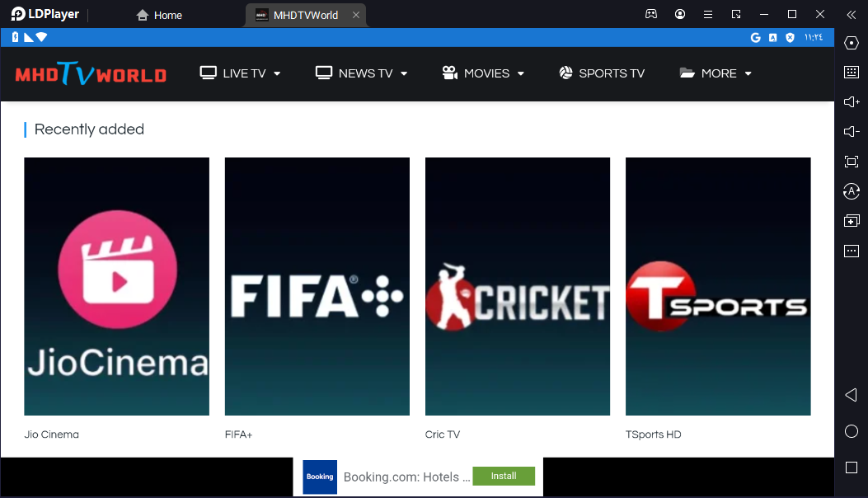Open the LDPlayer gamepad settings icon
Viewport: 868px width, 498px height.
651,14
